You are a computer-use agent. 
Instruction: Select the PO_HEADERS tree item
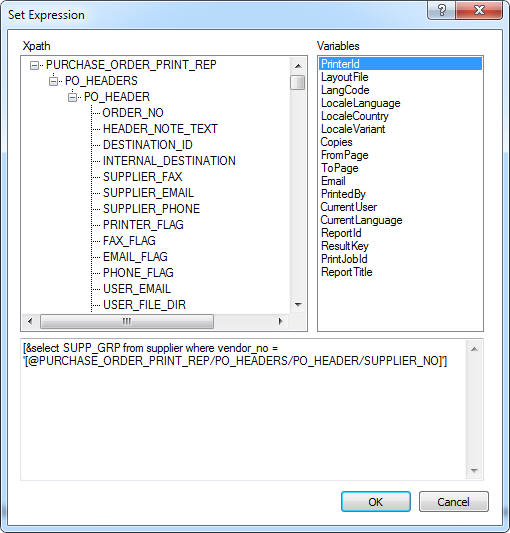[x=101, y=81]
